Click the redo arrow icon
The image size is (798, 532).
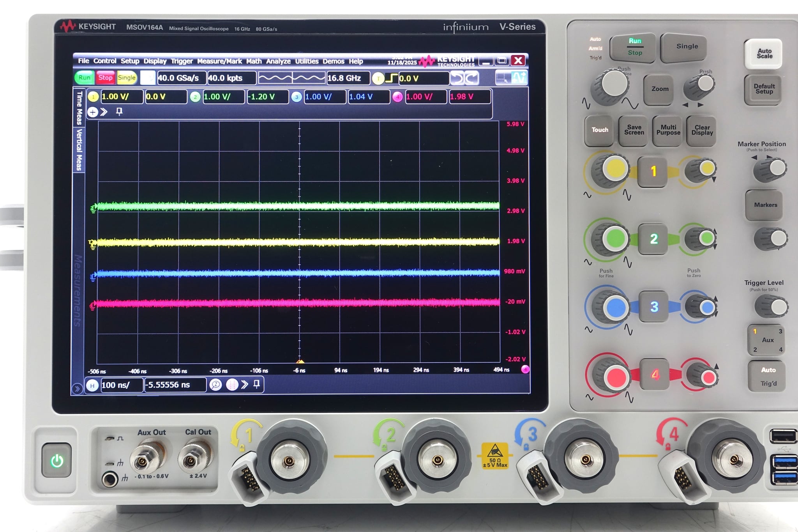point(471,78)
